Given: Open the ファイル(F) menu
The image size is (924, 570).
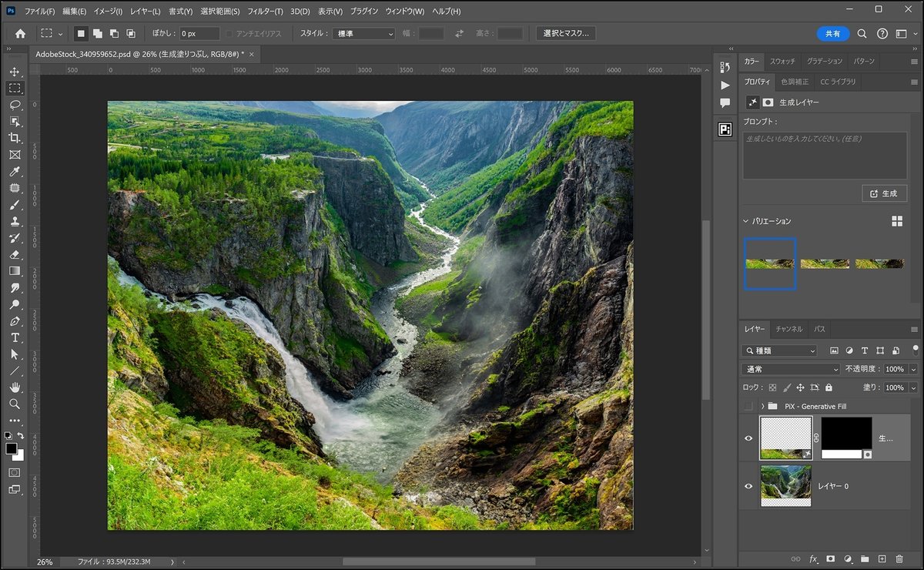Looking at the screenshot, I should pos(39,12).
